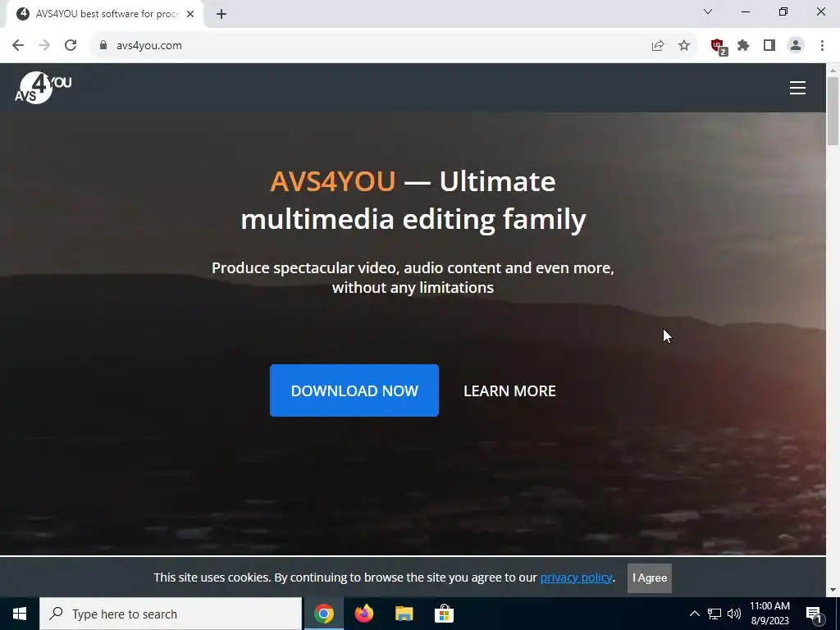Screen dimensions: 840x630
Task: Open a new browser tab
Action: (221, 15)
